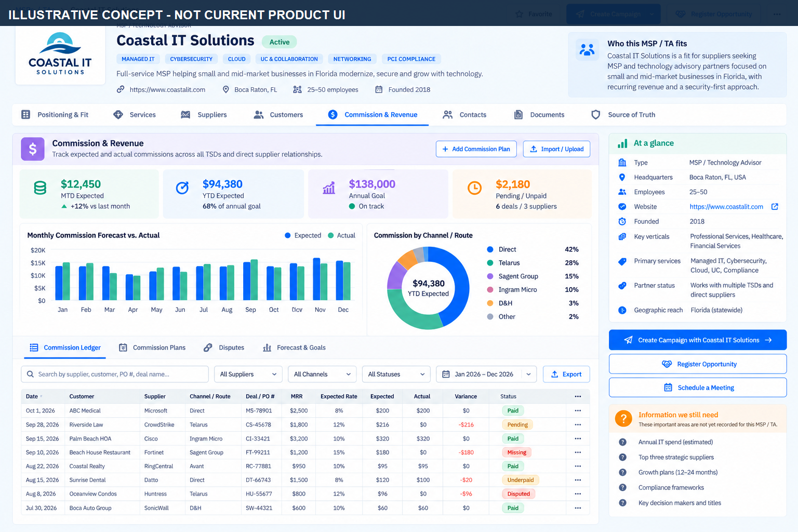The height and width of the screenshot is (532, 798).
Task: Open the All Statuses dropdown
Action: (x=396, y=374)
